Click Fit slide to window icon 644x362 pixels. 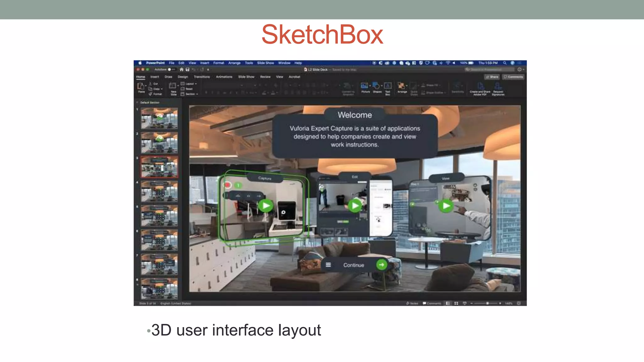[x=519, y=303]
